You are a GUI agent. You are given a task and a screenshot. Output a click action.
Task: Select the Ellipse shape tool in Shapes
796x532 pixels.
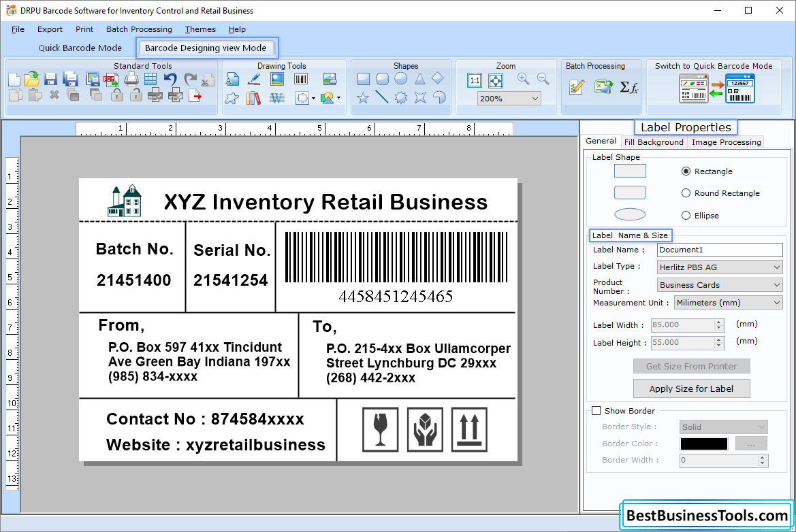click(x=401, y=79)
